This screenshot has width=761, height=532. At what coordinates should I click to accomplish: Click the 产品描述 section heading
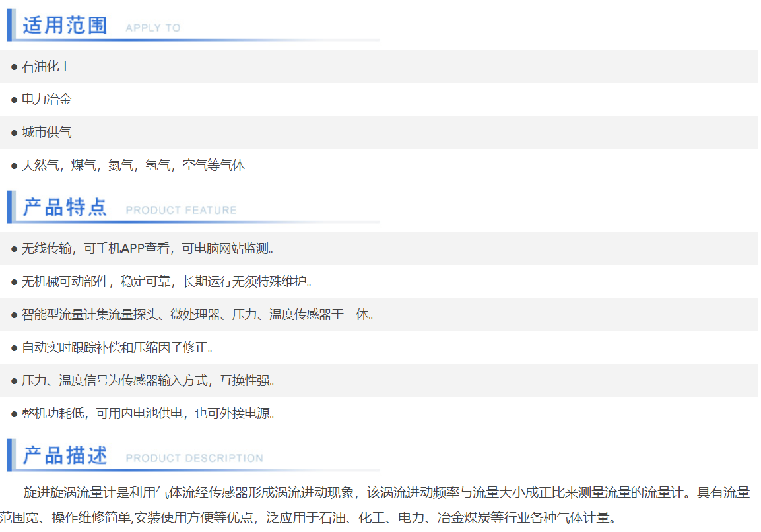(x=65, y=455)
